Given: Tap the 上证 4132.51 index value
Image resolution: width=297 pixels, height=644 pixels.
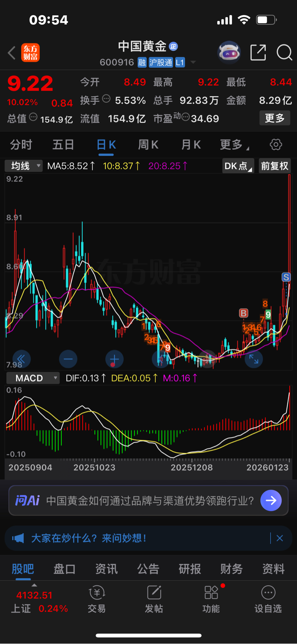Looking at the screenshot, I should click(34, 595).
